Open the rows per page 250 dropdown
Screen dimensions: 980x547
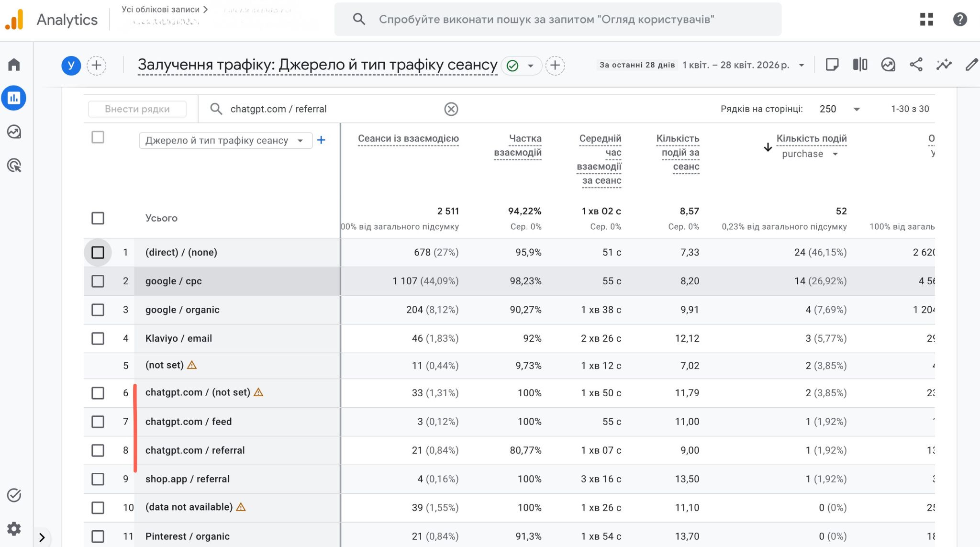839,109
